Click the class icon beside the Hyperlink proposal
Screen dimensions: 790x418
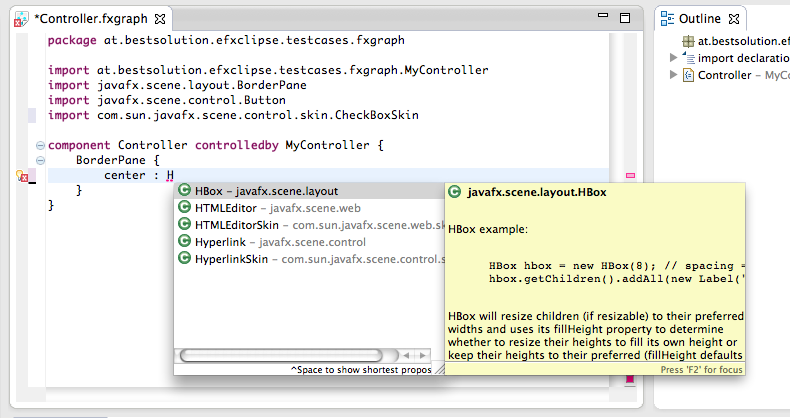click(x=184, y=242)
